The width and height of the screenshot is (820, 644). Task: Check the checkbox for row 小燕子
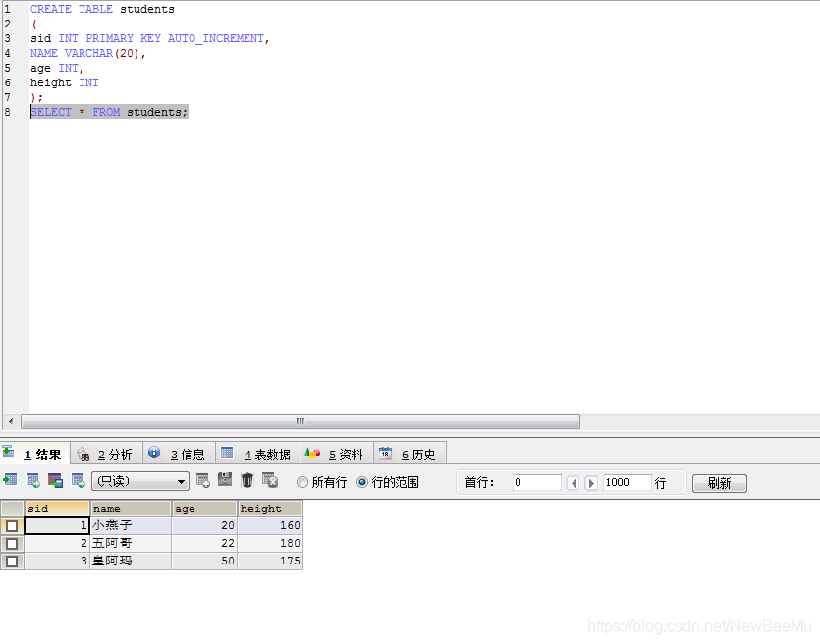click(12, 526)
